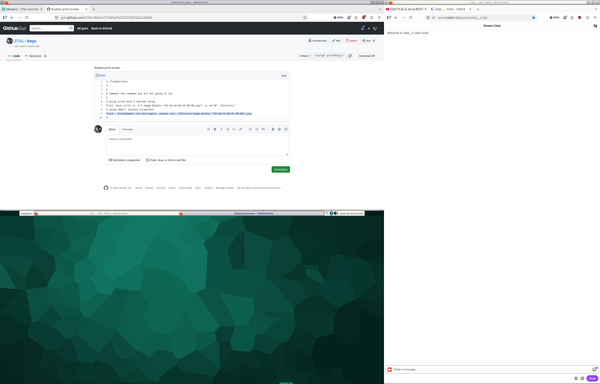Add an unordered list in comment
The image size is (600, 384).
tap(250, 129)
